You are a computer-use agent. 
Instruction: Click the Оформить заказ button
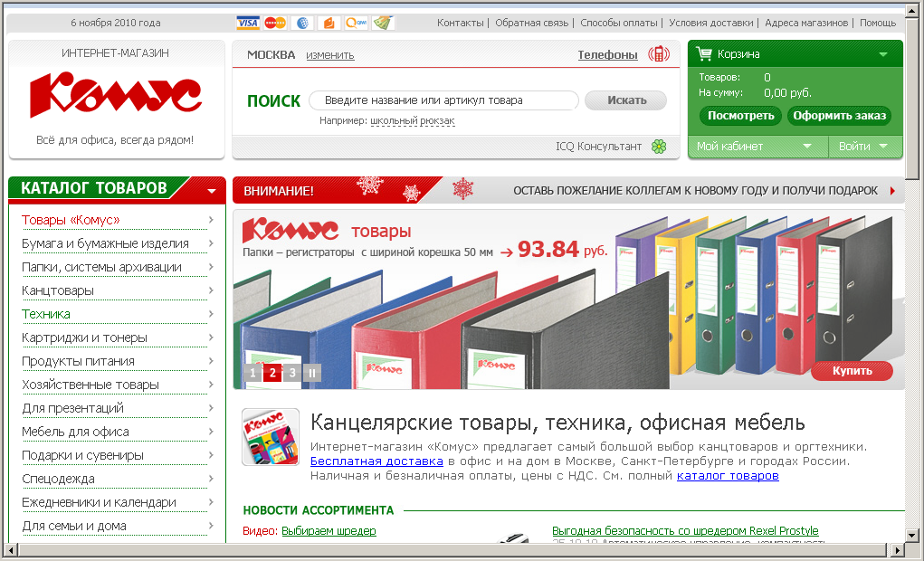click(839, 116)
